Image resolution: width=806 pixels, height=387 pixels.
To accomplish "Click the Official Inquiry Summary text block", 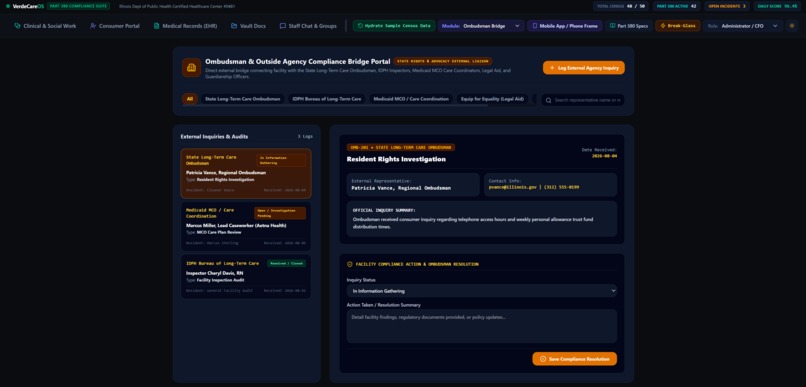I will [482, 218].
